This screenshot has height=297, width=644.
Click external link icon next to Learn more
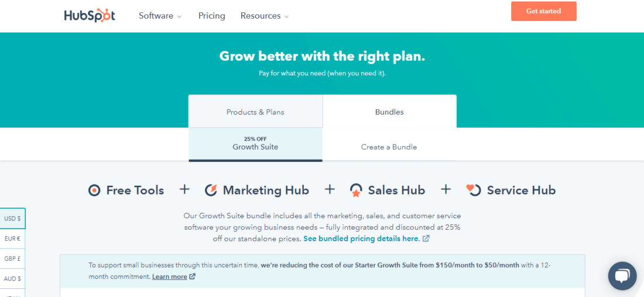point(192,277)
